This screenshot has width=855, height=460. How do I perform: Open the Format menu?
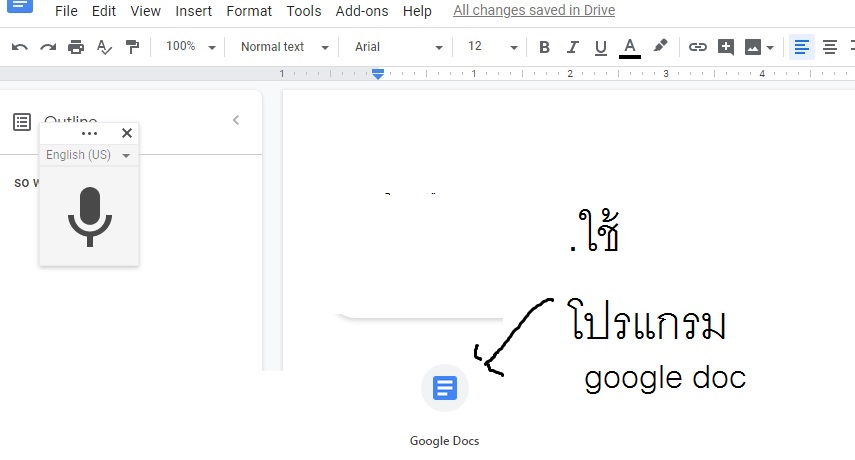tap(249, 11)
